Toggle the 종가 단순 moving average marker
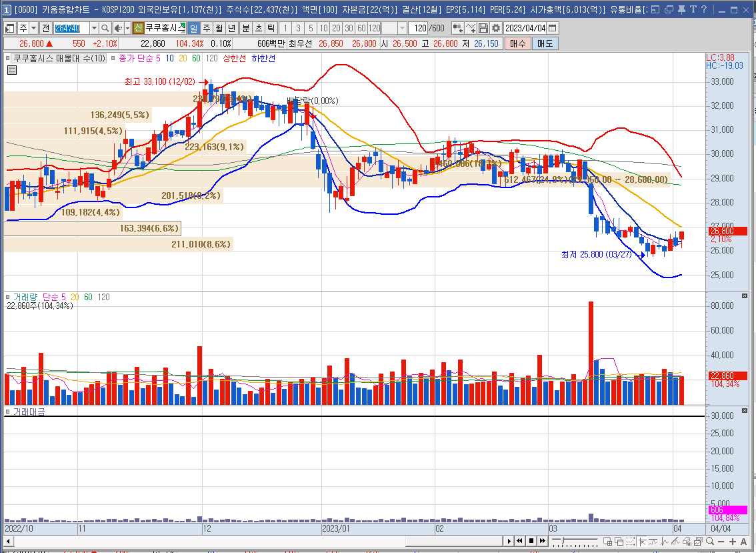Image resolution: width=756 pixels, height=553 pixels. pyautogui.click(x=113, y=59)
